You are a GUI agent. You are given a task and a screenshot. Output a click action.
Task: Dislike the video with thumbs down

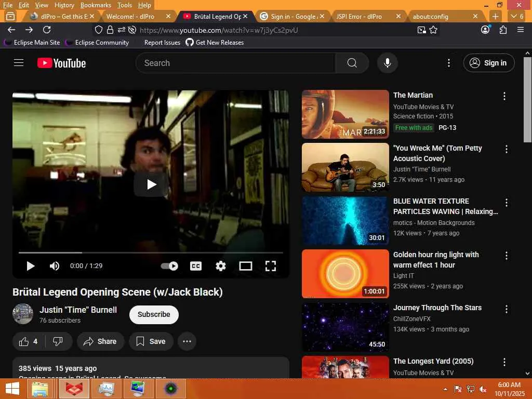(58, 341)
